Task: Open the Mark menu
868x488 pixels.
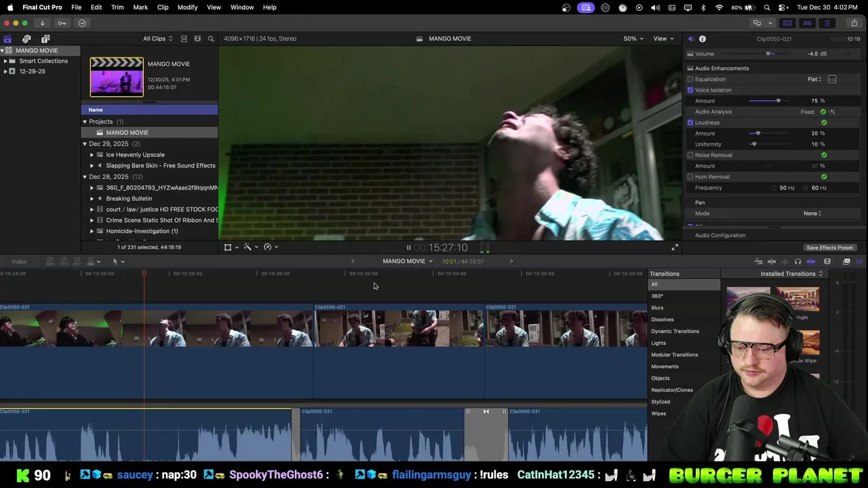Action: click(140, 7)
